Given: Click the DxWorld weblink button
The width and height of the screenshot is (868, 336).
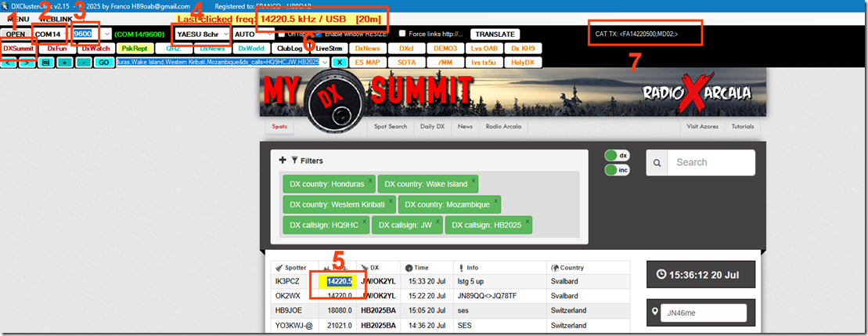Looking at the screenshot, I should coord(250,48).
